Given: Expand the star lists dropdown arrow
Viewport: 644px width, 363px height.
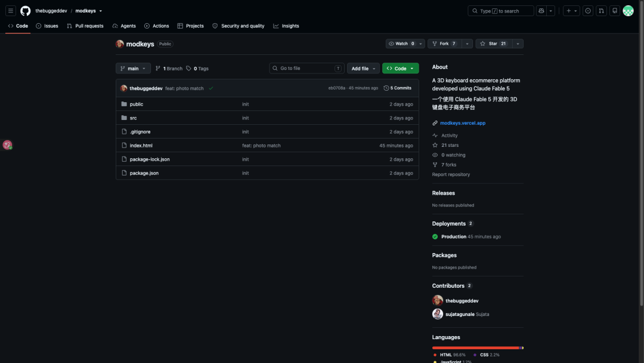Looking at the screenshot, I should tap(518, 44).
